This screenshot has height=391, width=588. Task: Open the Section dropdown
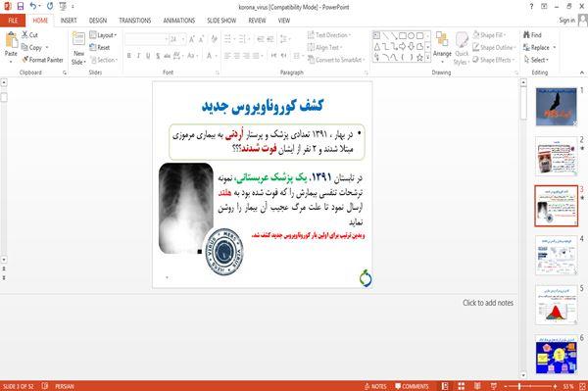coord(104,60)
